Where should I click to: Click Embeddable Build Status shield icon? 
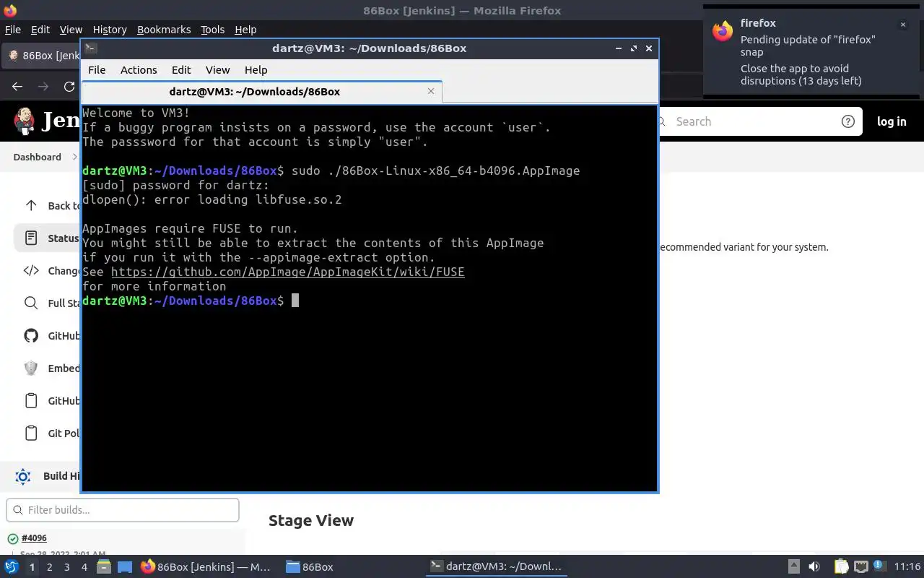pos(31,368)
